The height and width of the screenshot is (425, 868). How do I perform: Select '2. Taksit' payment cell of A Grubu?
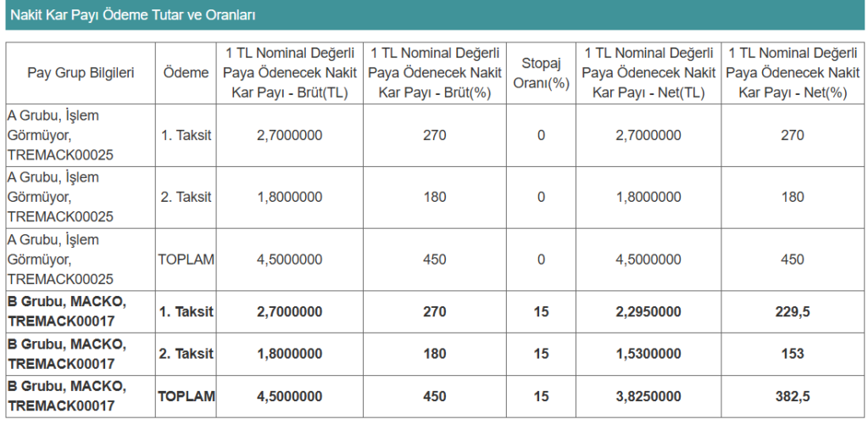(186, 198)
